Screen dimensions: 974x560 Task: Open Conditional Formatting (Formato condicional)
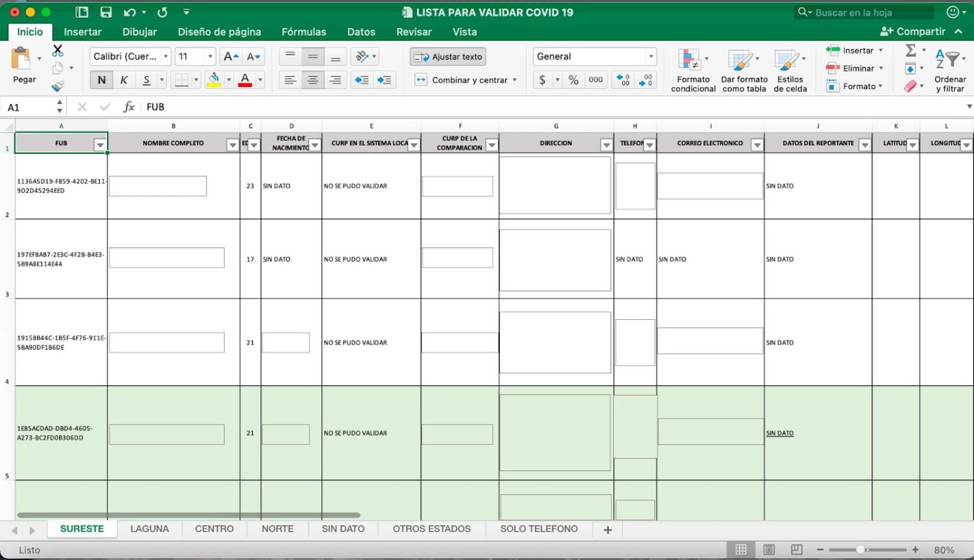pyautogui.click(x=693, y=70)
